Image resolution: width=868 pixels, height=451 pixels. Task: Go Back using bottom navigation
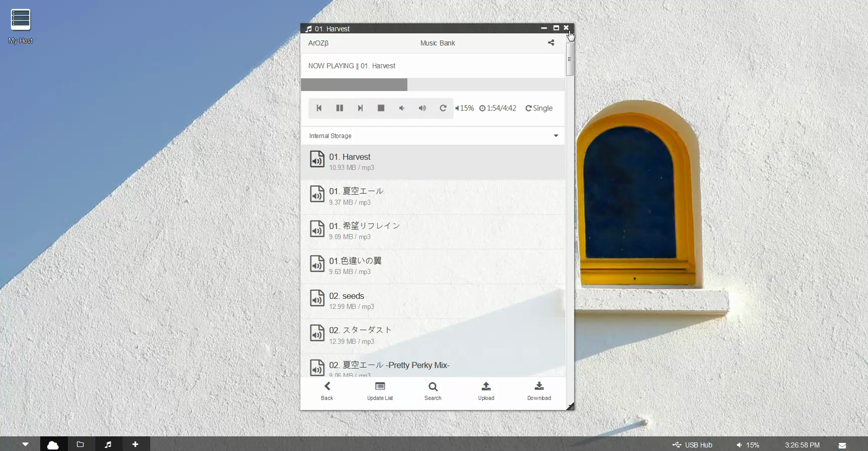coord(327,391)
